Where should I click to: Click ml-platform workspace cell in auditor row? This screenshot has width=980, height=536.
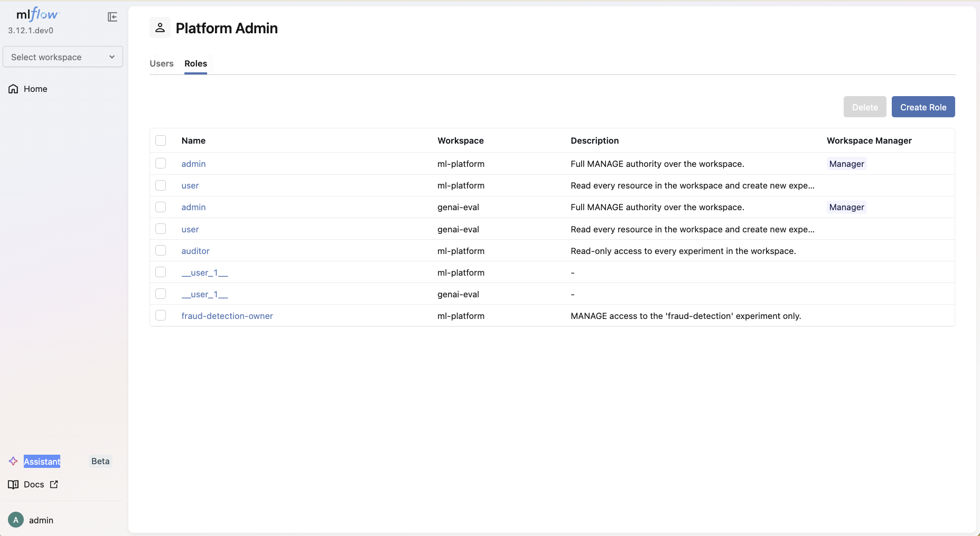(x=461, y=251)
